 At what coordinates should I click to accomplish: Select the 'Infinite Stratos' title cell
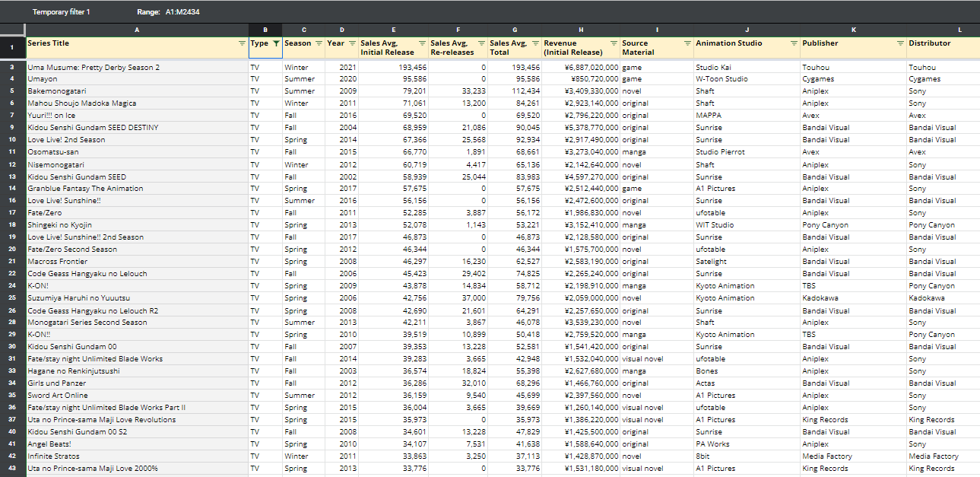137,456
